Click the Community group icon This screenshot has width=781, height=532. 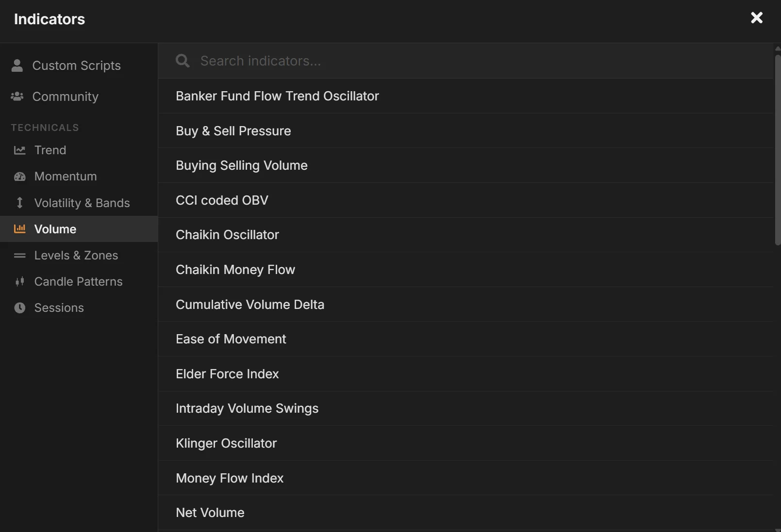point(17,97)
